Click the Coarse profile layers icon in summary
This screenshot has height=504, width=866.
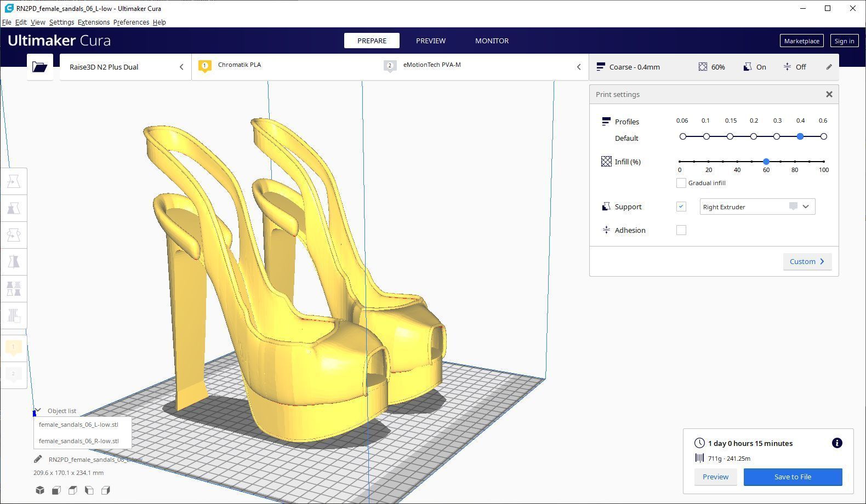tap(601, 67)
